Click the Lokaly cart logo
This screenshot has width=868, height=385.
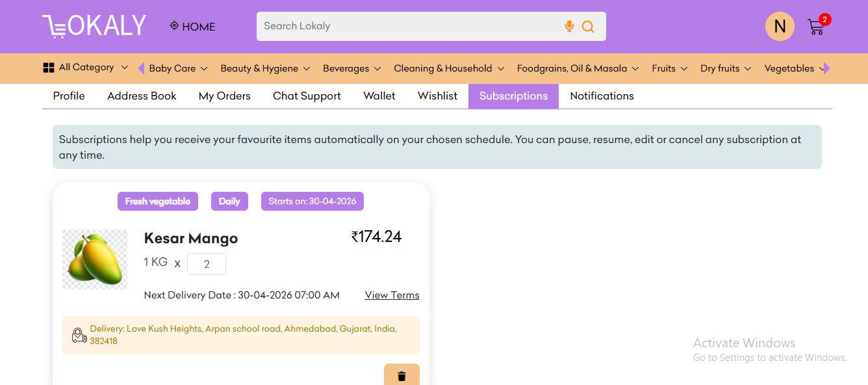(94, 26)
